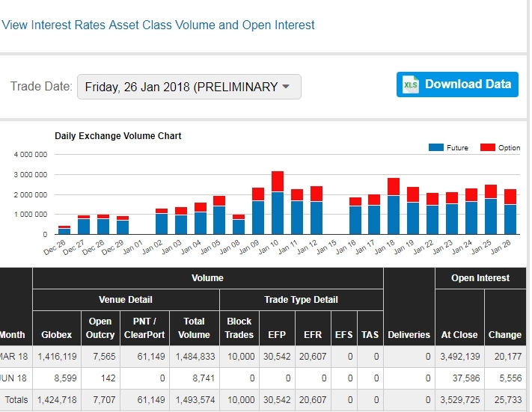
Task: Click the Globex column header
Action: 57,334
